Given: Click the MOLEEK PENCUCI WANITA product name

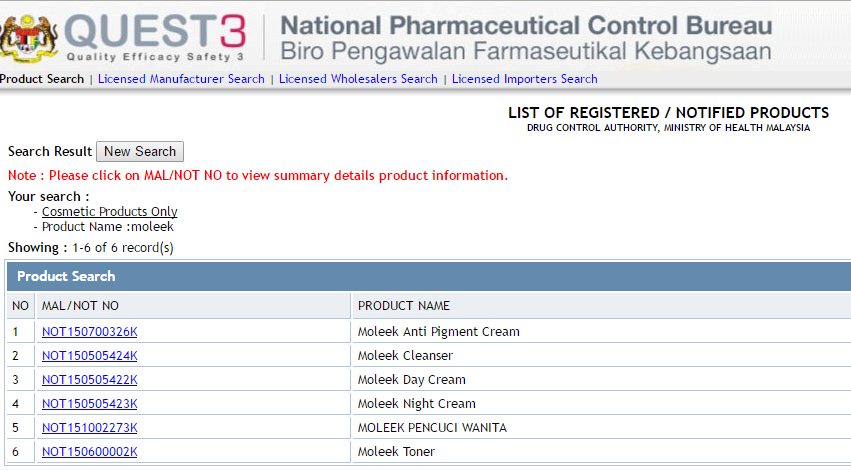Looking at the screenshot, I should point(432,428).
